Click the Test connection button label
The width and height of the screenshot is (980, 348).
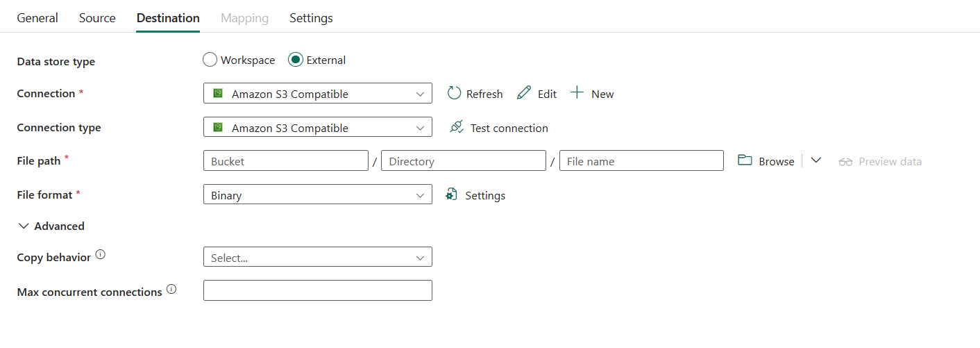tap(509, 128)
